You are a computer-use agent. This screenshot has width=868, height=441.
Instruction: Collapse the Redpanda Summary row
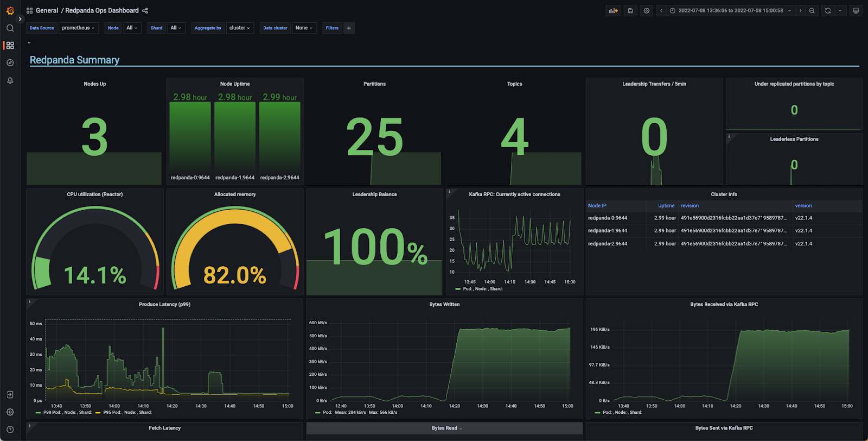click(74, 60)
